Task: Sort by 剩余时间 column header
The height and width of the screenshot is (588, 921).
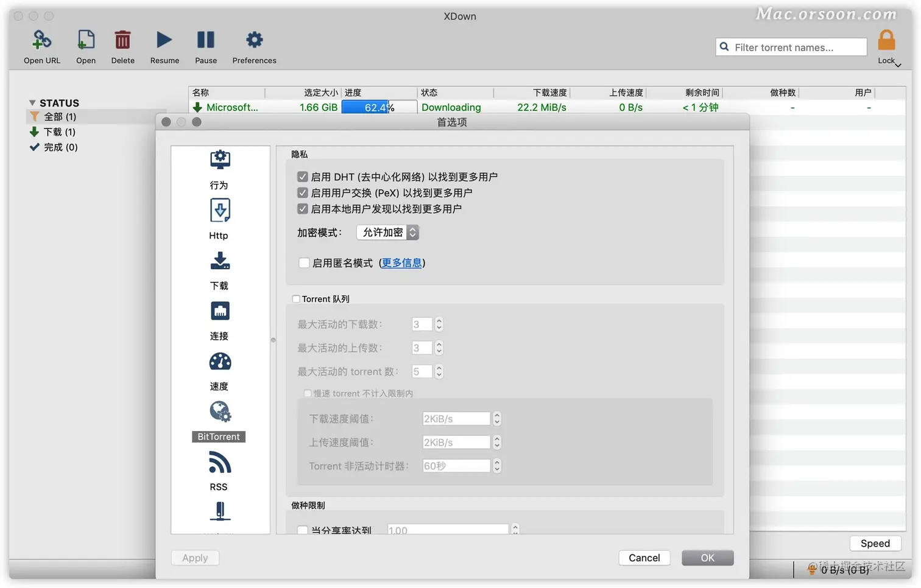Action: coord(684,93)
